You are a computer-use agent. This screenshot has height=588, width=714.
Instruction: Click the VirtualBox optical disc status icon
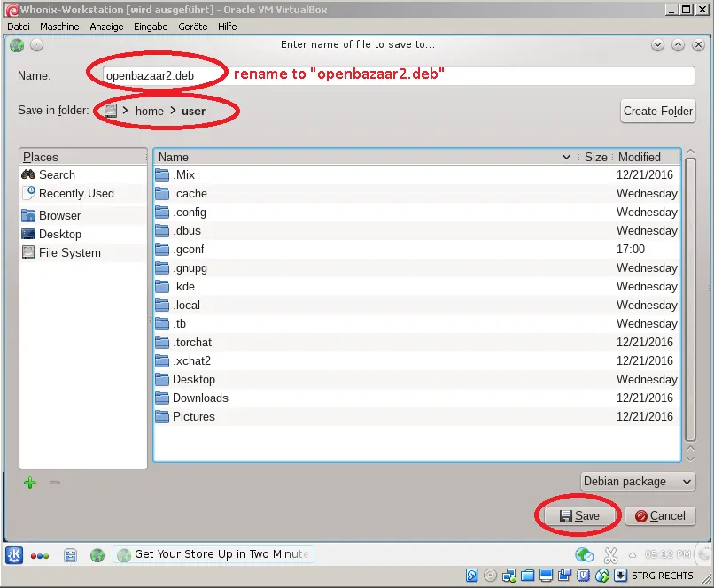click(490, 576)
